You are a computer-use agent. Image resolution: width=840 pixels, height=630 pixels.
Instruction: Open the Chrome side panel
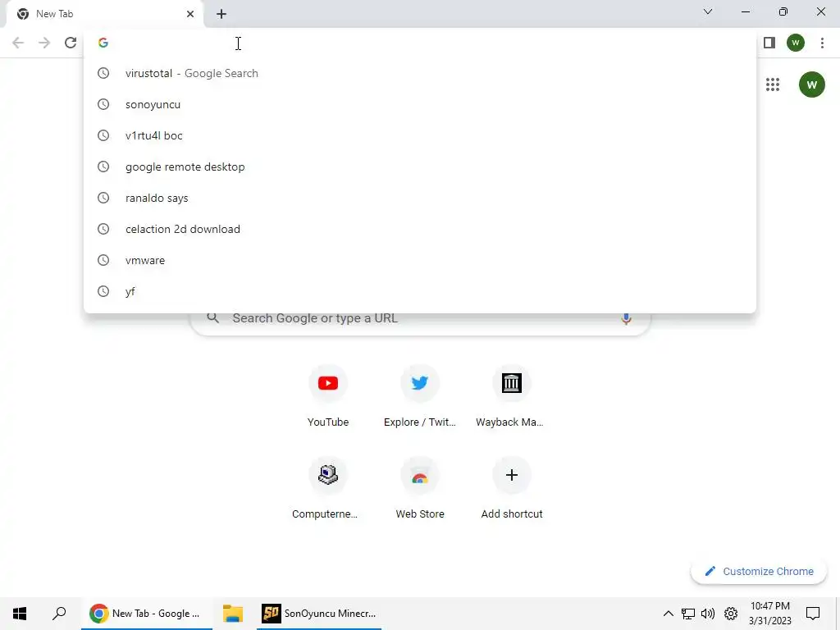tap(769, 43)
